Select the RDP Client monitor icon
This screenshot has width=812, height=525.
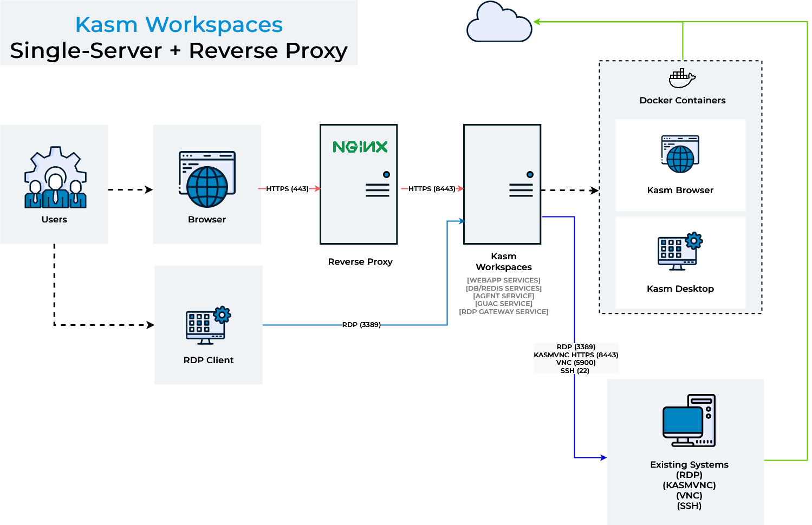(x=205, y=325)
